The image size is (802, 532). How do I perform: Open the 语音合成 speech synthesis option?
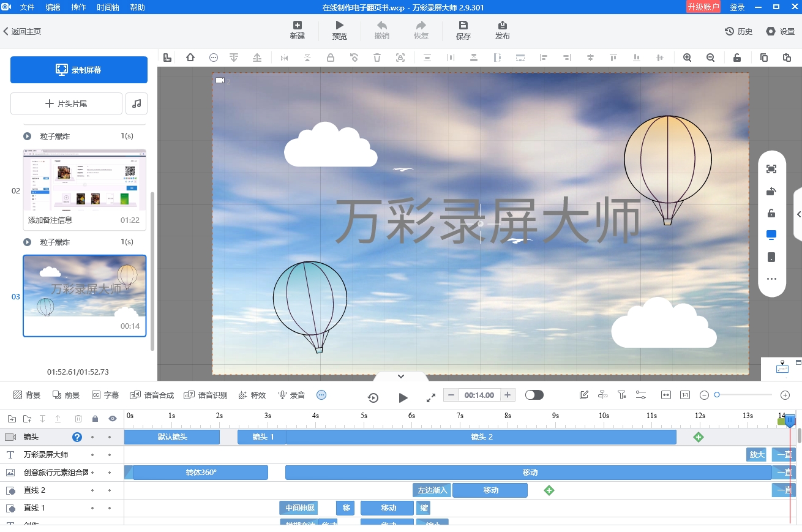151,395
